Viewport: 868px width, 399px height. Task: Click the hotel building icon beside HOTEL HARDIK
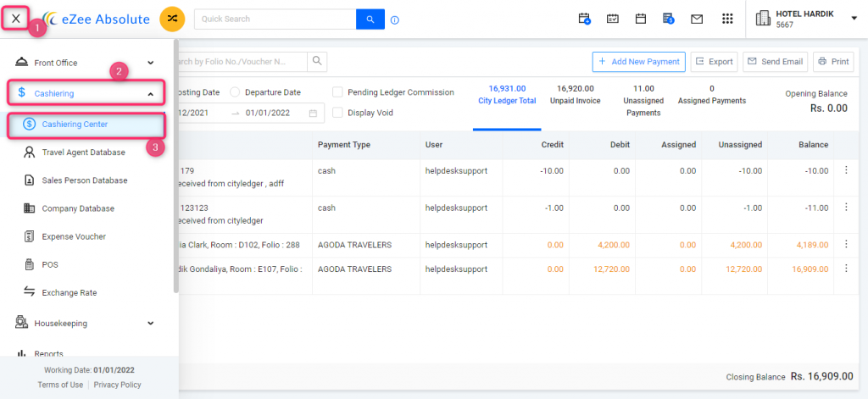click(x=763, y=19)
